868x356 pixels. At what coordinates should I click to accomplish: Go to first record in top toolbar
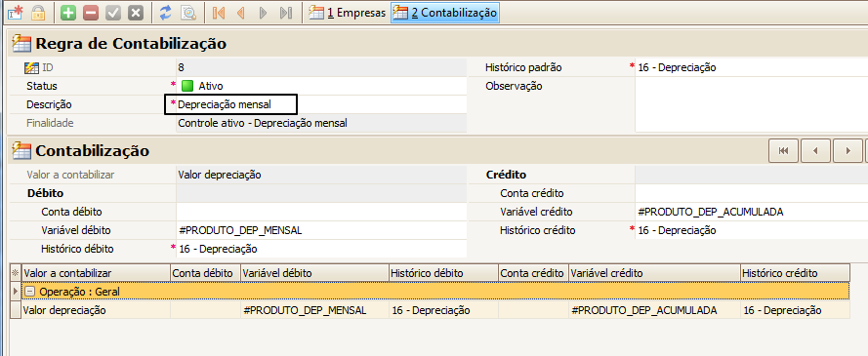(220, 12)
